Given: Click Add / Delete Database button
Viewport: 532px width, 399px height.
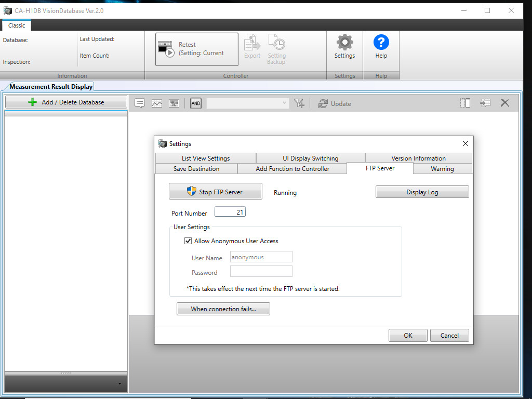Looking at the screenshot, I should pyautogui.click(x=66, y=102).
